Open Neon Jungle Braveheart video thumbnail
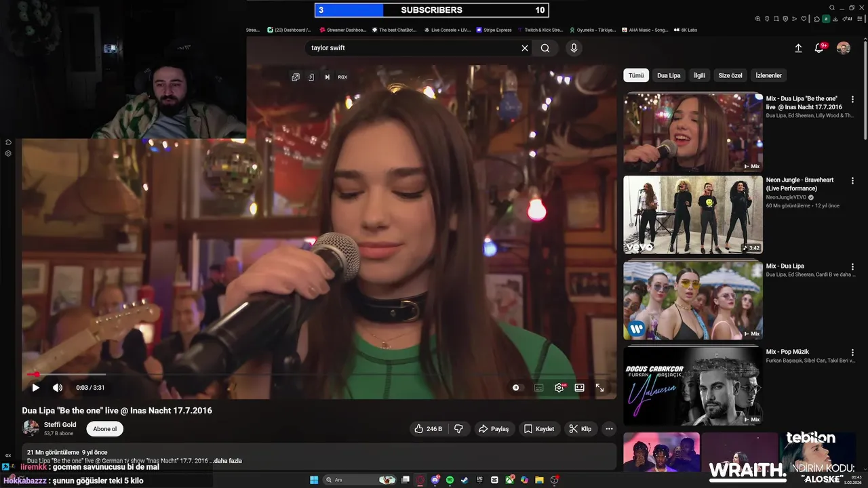Screen dimensions: 868x488 coord(693,215)
